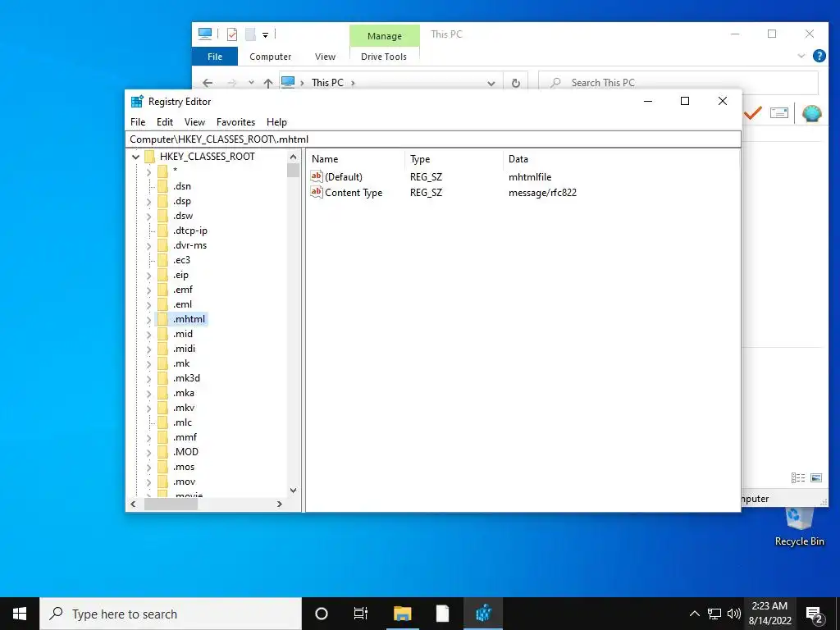The image size is (840, 630).
Task: Click Properties checkmark icon in This PC toolbar
Action: click(232, 34)
